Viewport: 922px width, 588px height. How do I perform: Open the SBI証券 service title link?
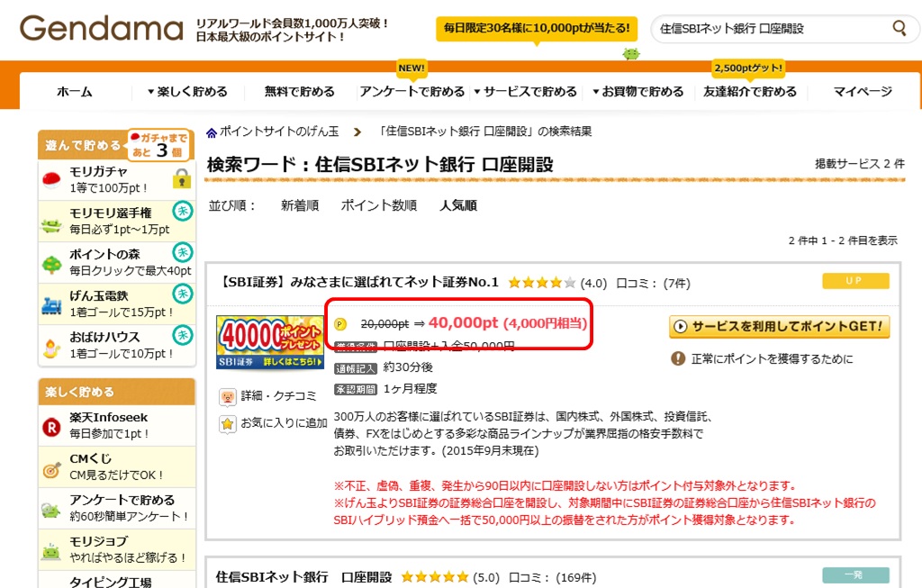click(x=358, y=282)
